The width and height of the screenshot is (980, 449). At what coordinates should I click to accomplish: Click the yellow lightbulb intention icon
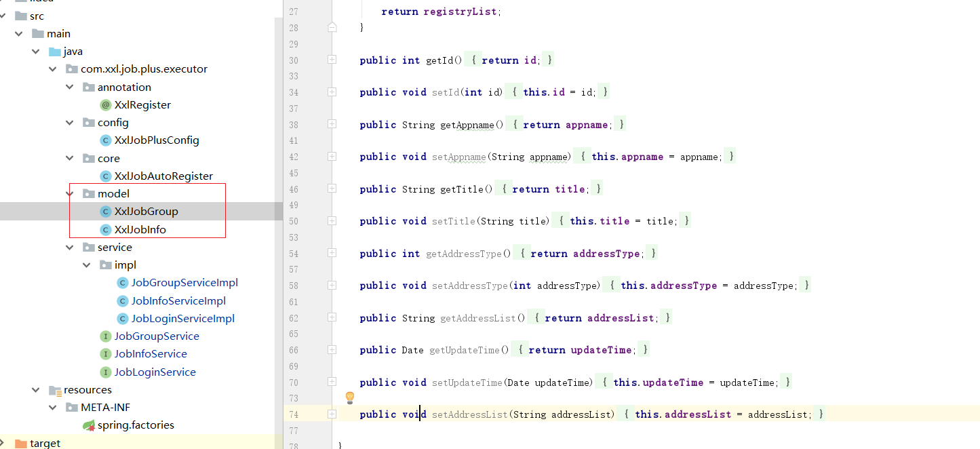[x=350, y=397]
